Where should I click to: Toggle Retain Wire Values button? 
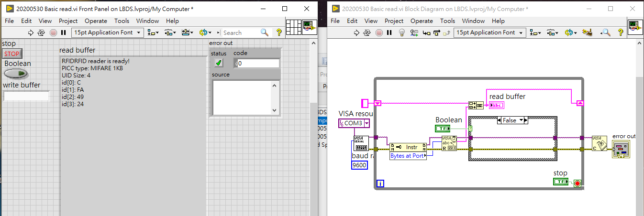pyautogui.click(x=414, y=32)
